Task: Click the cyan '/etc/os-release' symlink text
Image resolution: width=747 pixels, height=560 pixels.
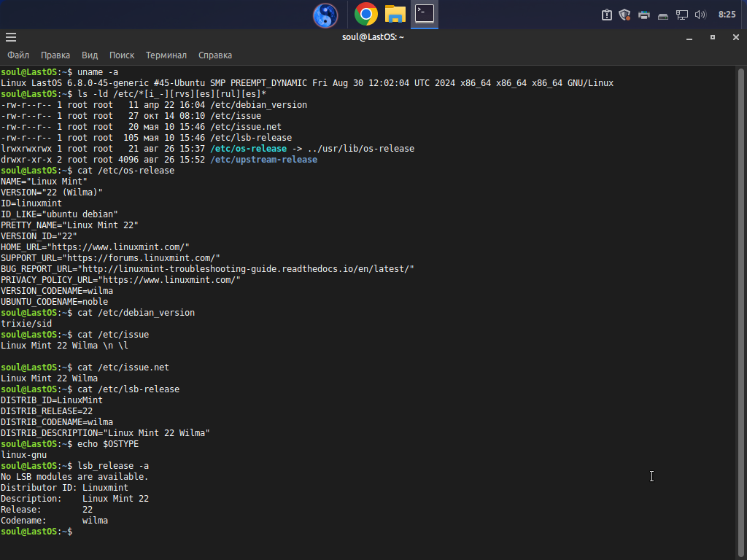Action: 248,149
